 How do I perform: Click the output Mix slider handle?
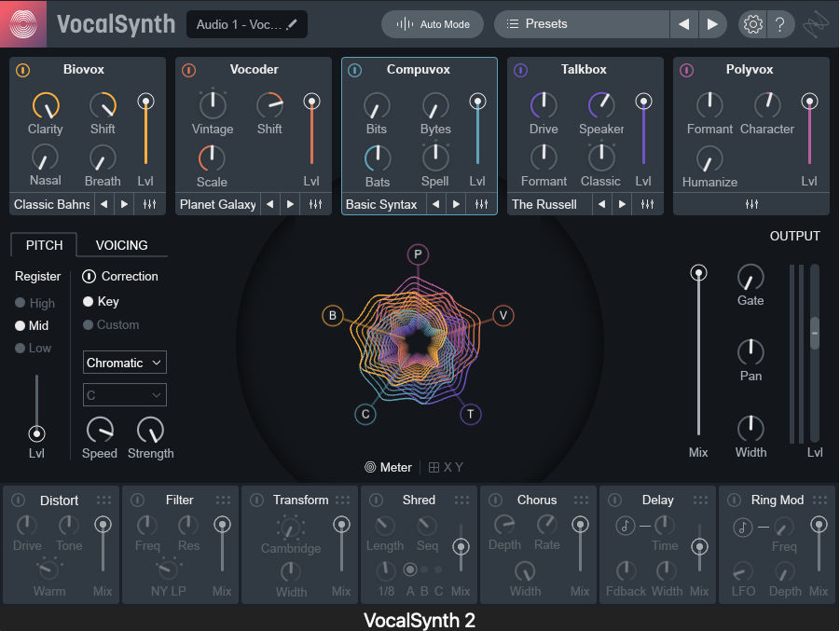coord(697,273)
